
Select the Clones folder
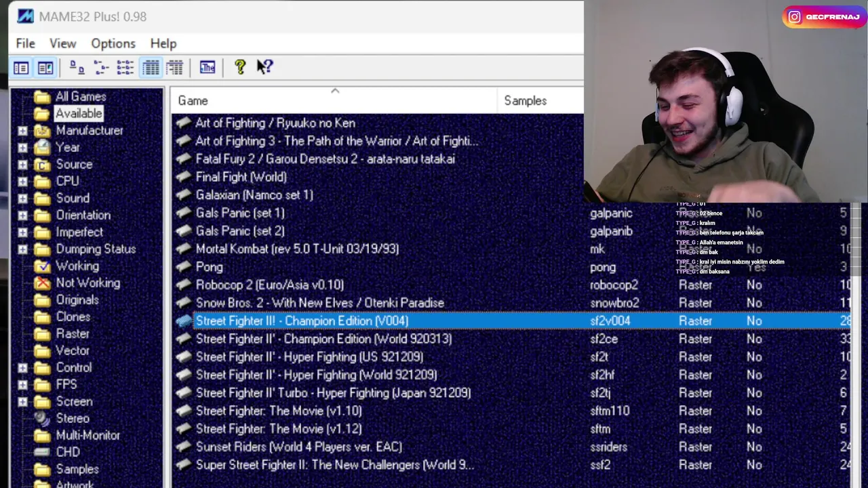tap(73, 317)
